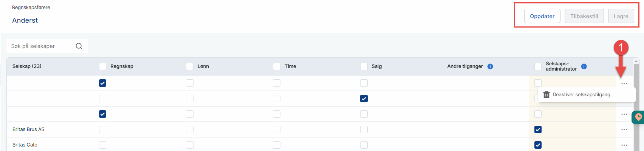Click info icon beside Selskapsadministrator header
644x151 pixels.
[584, 66]
